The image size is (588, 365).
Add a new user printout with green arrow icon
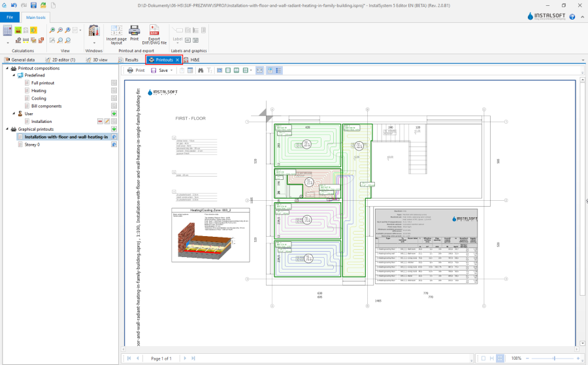114,114
